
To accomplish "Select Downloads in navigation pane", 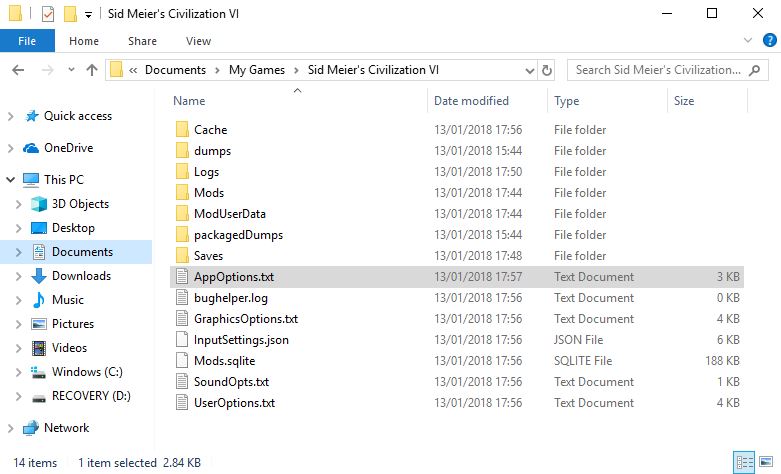I will (x=81, y=276).
